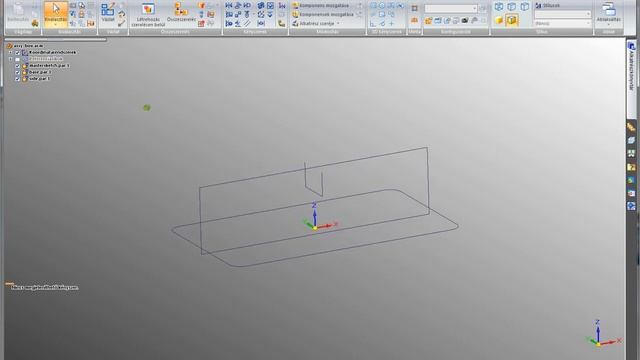This screenshot has height=360, width=640.
Task: Select the mastersketch.par:1 tree item
Action: click(x=45, y=65)
